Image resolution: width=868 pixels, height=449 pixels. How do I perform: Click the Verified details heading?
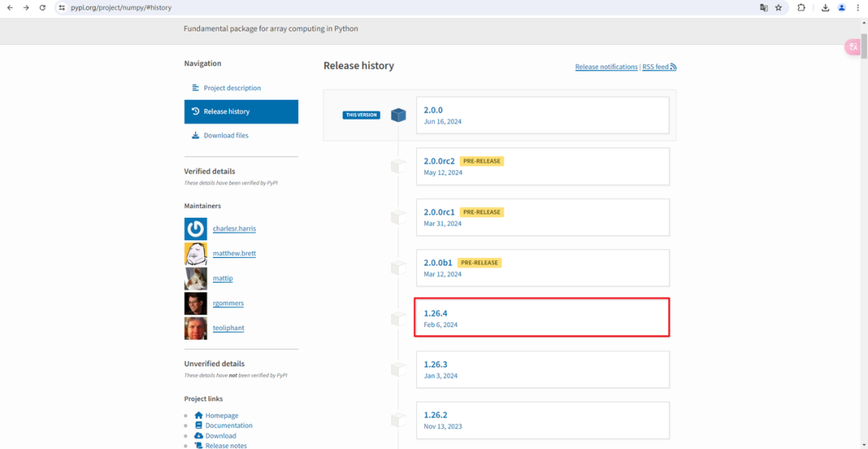210,171
